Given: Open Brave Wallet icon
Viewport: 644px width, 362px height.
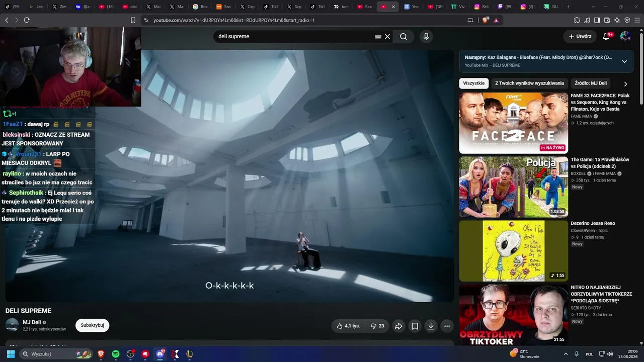Looking at the screenshot, I should [607, 20].
